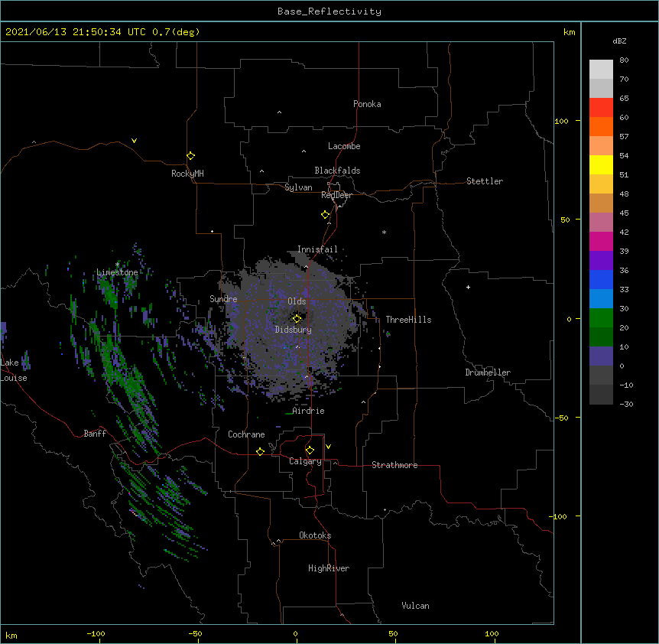Click the white 80 dBZ color swatch
659x644 pixels.
click(601, 70)
